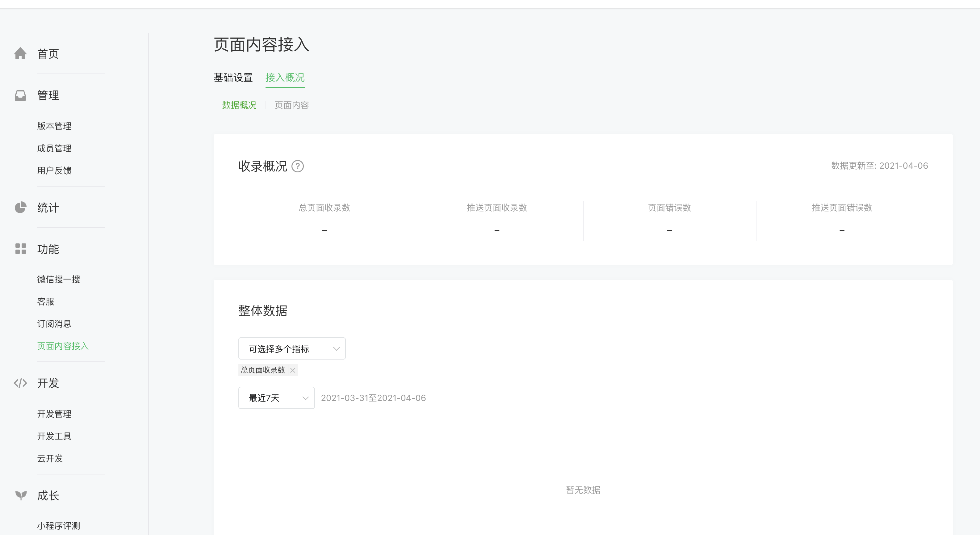Click the pie chart icon beside 统计
The width and height of the screenshot is (980, 535).
click(x=21, y=207)
